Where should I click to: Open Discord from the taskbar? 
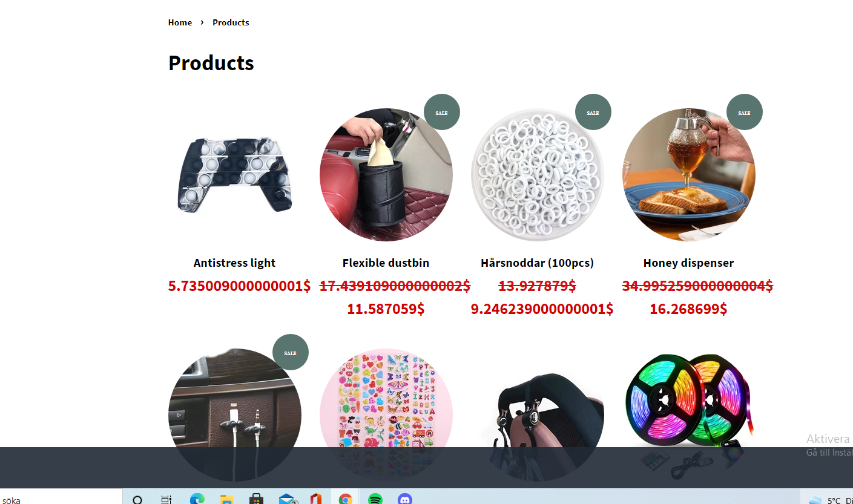pyautogui.click(x=405, y=499)
